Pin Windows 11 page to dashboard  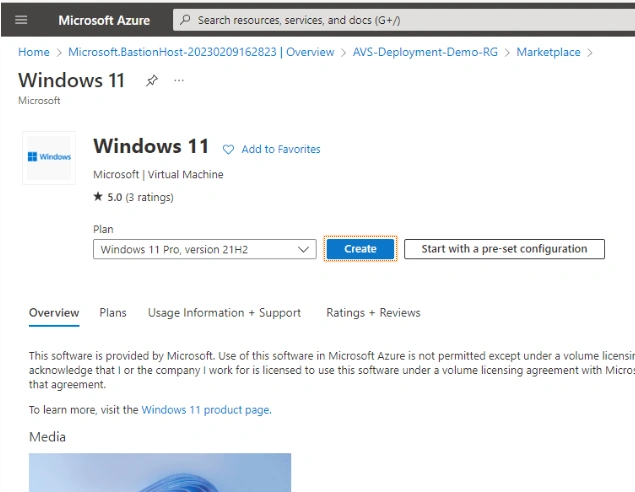coord(152,81)
